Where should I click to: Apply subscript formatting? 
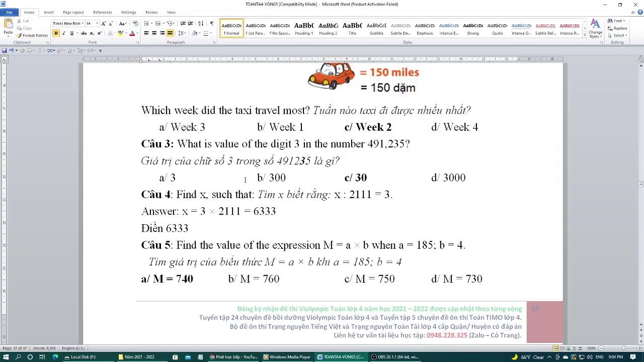coord(92,33)
